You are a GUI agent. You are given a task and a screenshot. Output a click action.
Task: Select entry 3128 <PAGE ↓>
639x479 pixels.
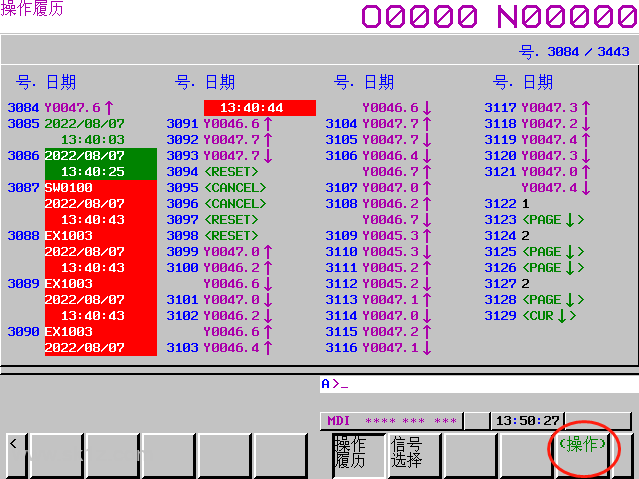534,300
